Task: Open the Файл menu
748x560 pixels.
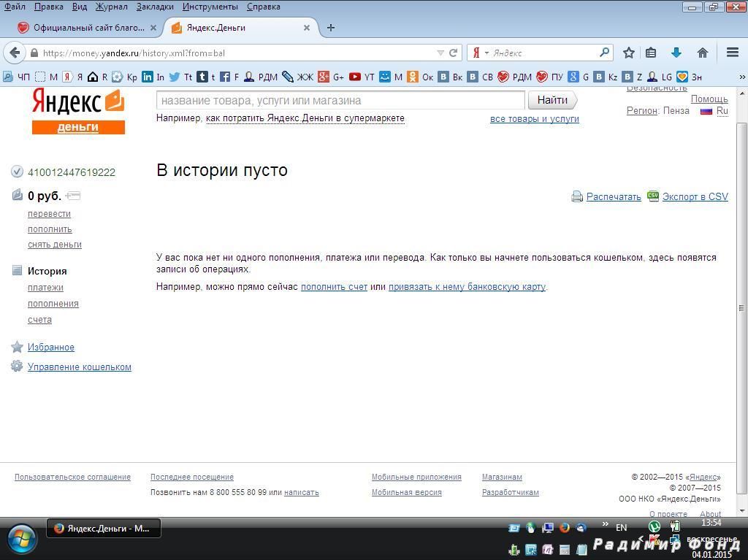Action: pyautogui.click(x=15, y=7)
